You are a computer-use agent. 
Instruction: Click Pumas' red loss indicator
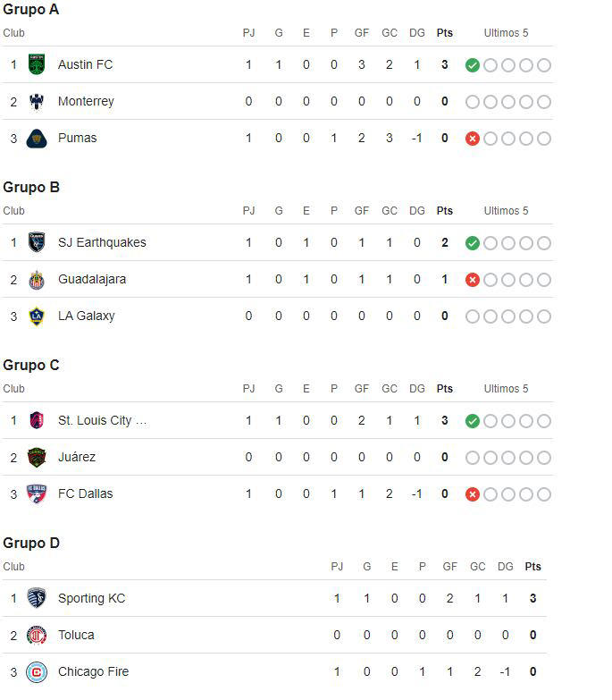tap(473, 139)
